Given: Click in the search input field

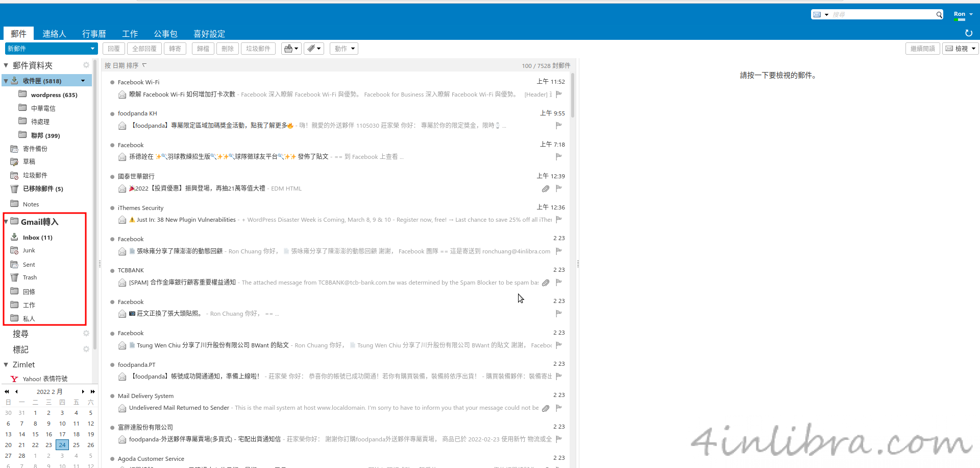Looking at the screenshot, I should pos(883,15).
